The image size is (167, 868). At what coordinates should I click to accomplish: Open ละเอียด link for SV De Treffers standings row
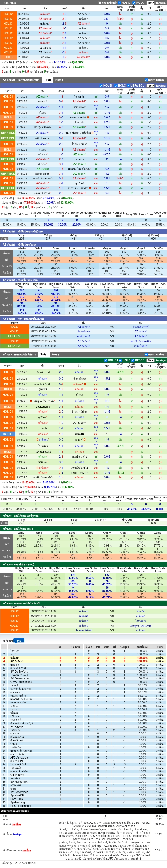[x=160, y=671]
